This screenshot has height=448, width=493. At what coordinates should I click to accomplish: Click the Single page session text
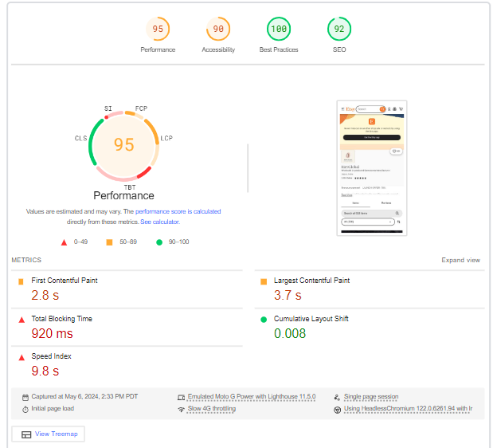[371, 396]
